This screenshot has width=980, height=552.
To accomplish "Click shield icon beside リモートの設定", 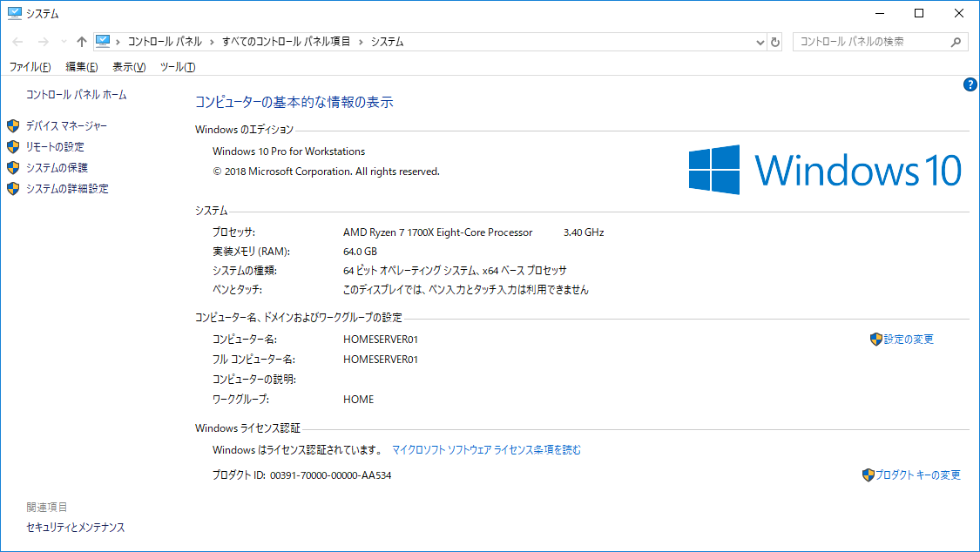I will 13,147.
